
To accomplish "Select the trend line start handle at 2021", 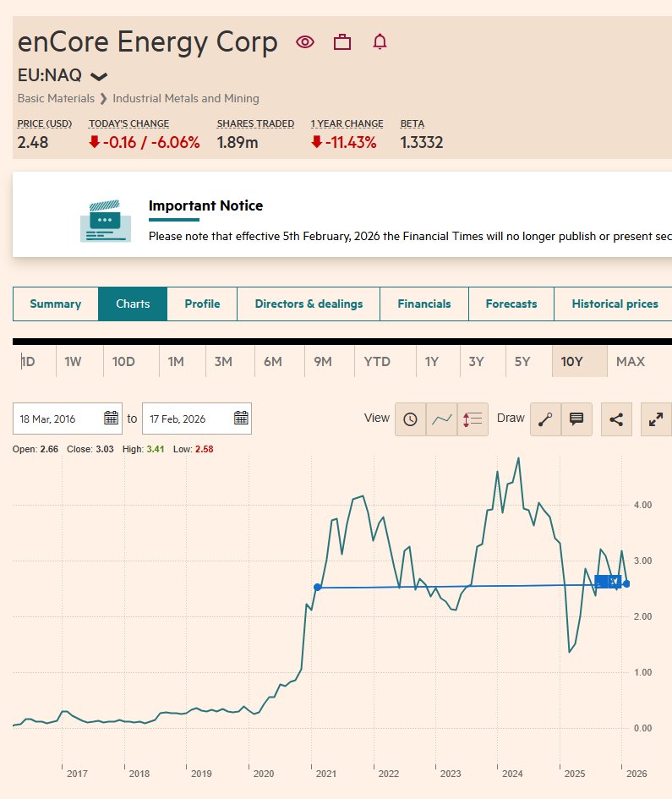I will (x=318, y=588).
